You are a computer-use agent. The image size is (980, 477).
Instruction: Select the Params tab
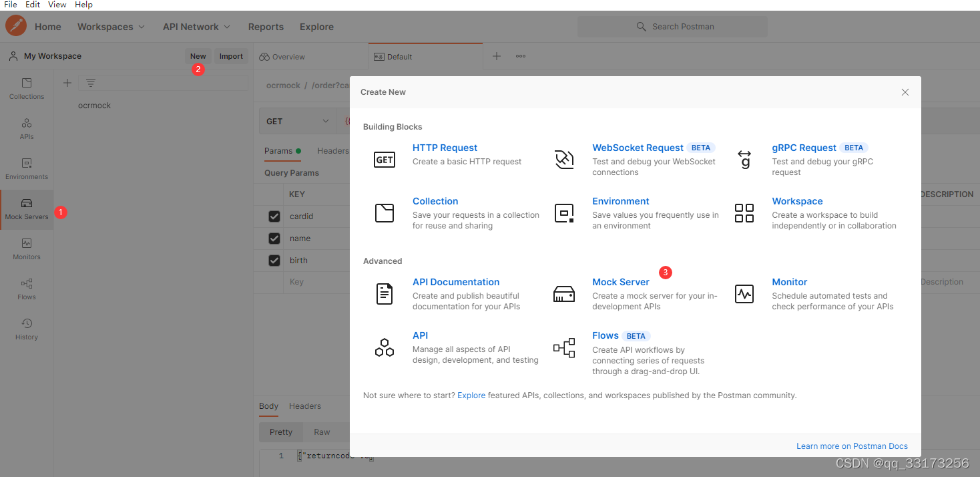click(282, 151)
